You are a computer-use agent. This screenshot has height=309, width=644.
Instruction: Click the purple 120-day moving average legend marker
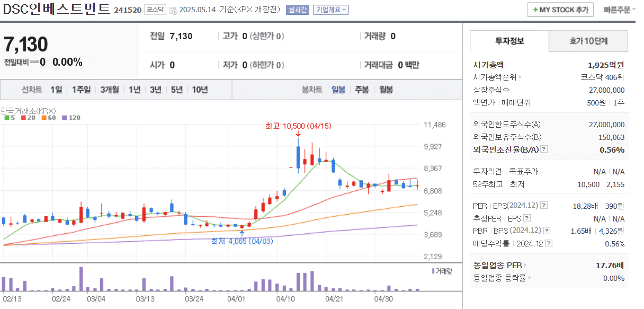(x=65, y=118)
